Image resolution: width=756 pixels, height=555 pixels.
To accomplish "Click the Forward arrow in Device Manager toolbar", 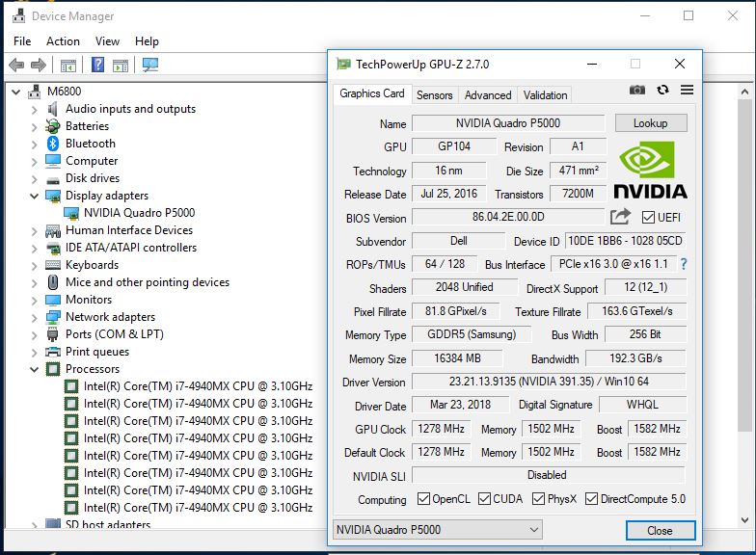I will (x=39, y=65).
